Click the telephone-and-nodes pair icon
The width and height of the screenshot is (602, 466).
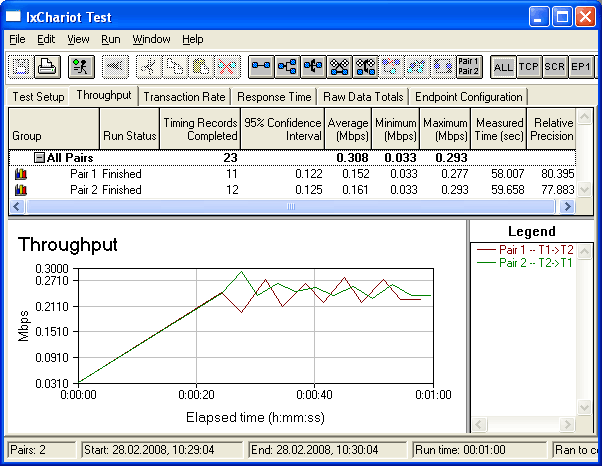(366, 67)
